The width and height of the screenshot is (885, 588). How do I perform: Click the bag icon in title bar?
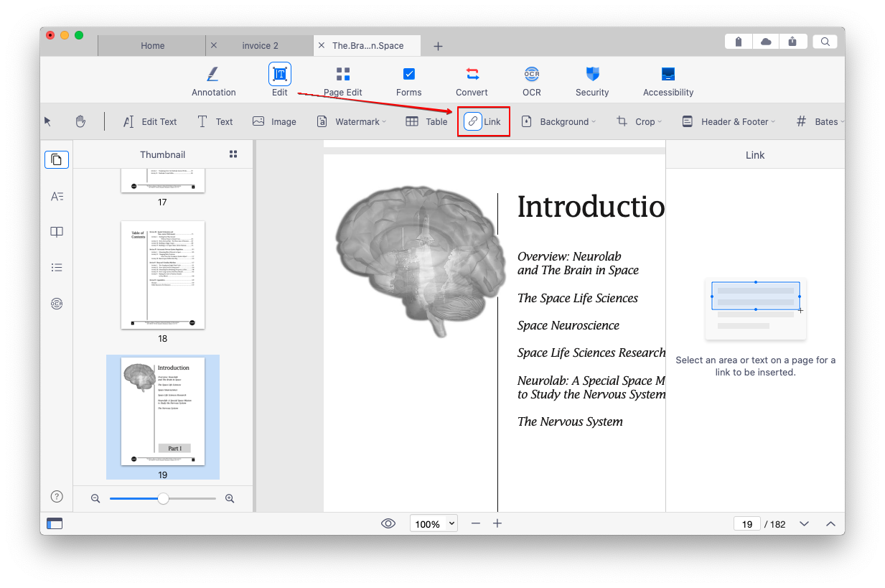[739, 42]
